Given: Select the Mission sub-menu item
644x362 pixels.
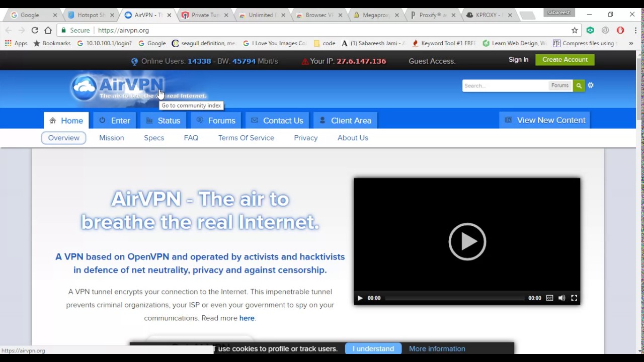Looking at the screenshot, I should (x=112, y=138).
